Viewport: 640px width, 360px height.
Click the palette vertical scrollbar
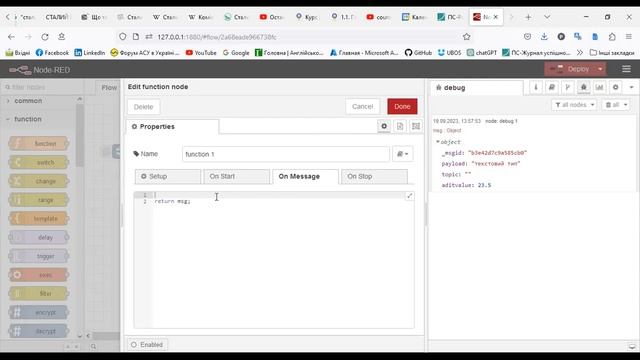pos(80,135)
